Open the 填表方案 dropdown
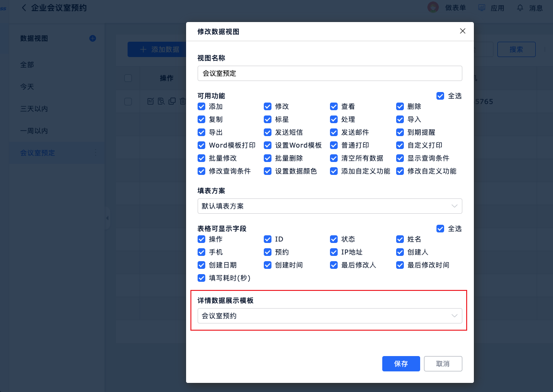This screenshot has height=392, width=553. point(329,206)
